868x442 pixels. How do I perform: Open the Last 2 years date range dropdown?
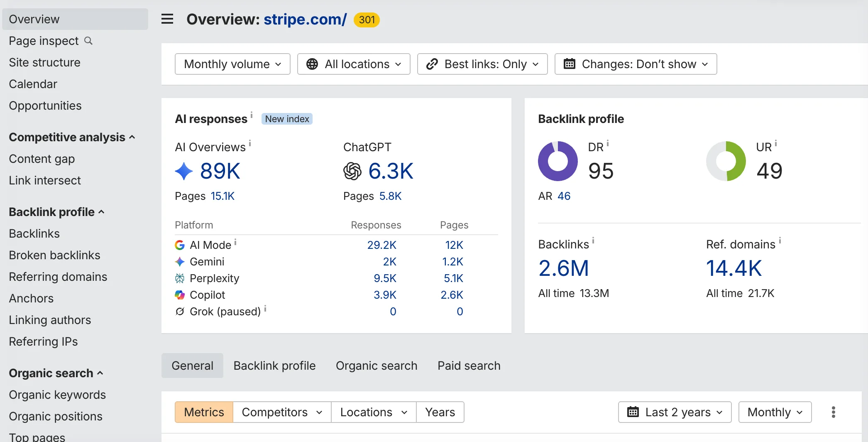pyautogui.click(x=675, y=412)
